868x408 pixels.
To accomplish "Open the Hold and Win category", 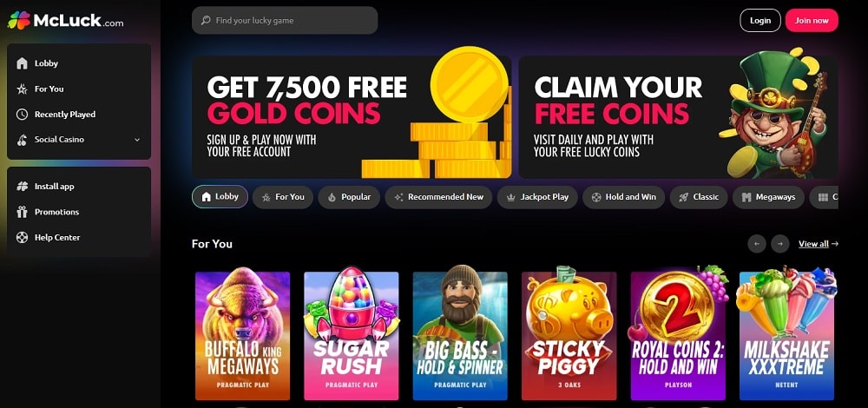I will pos(623,197).
